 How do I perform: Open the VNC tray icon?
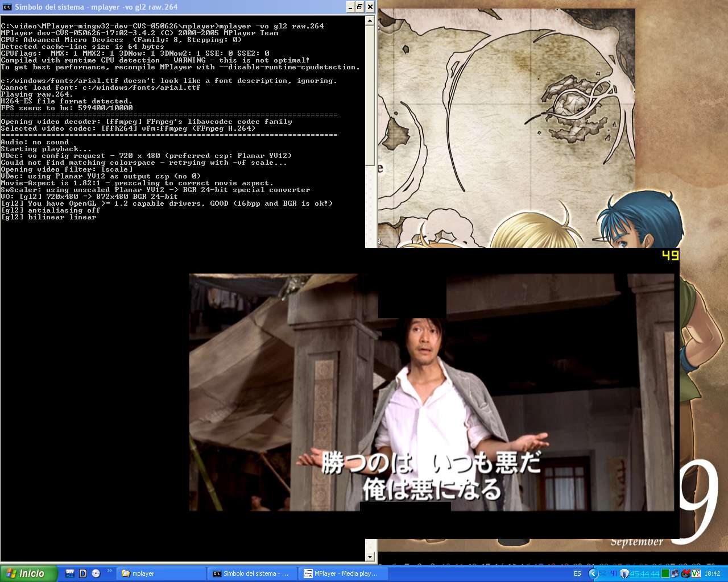tap(696, 574)
